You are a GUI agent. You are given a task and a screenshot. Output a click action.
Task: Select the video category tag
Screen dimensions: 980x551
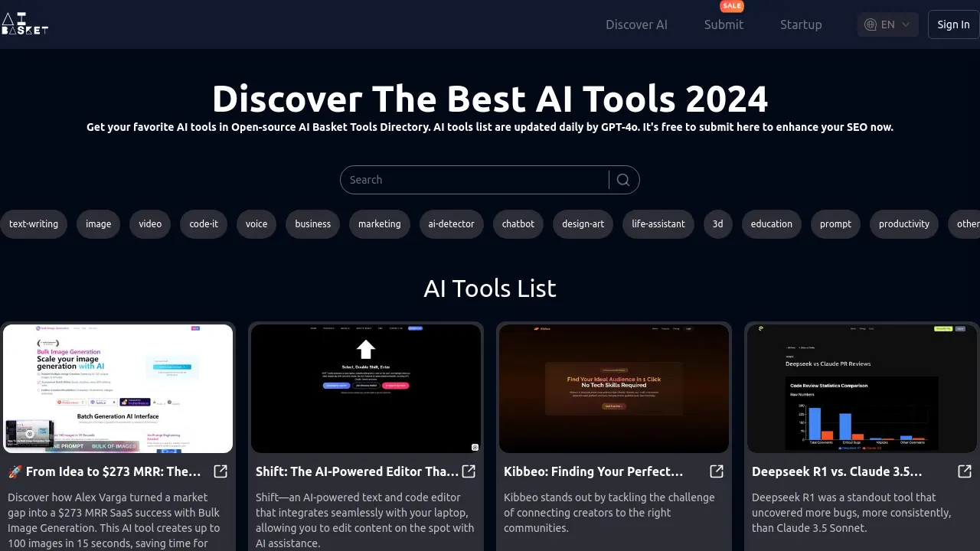150,224
